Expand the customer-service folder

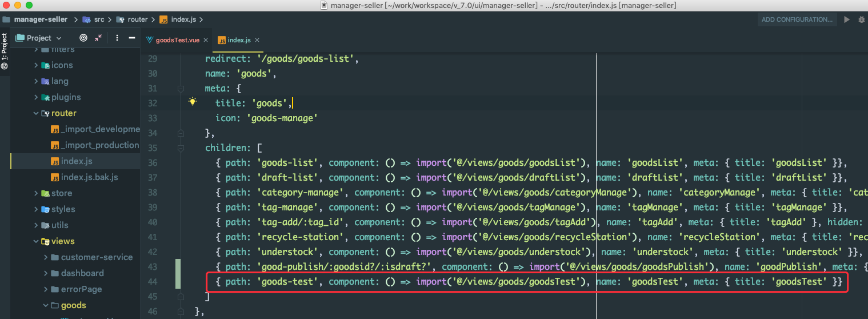pos(46,257)
